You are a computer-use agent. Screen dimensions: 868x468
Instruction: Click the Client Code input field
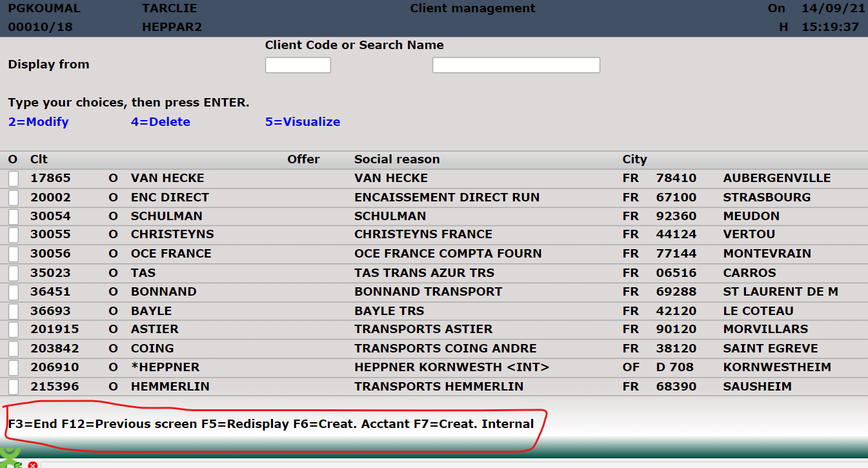[x=298, y=65]
